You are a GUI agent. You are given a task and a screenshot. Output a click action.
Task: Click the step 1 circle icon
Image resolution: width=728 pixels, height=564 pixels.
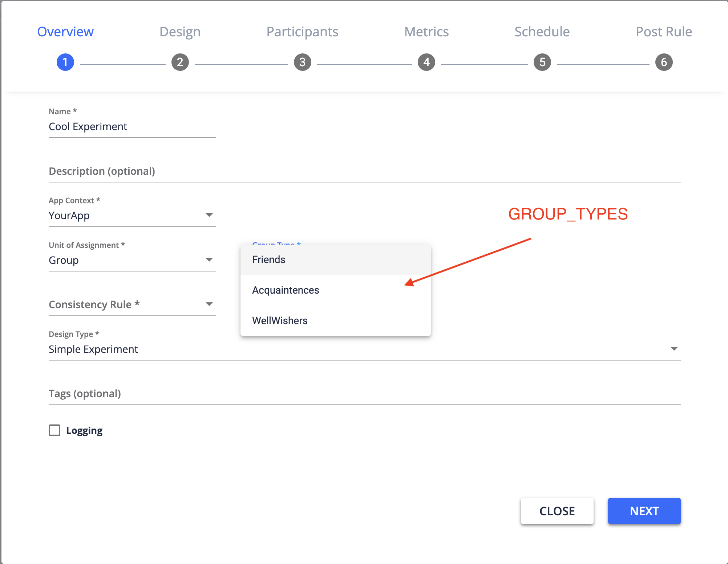[x=65, y=63]
